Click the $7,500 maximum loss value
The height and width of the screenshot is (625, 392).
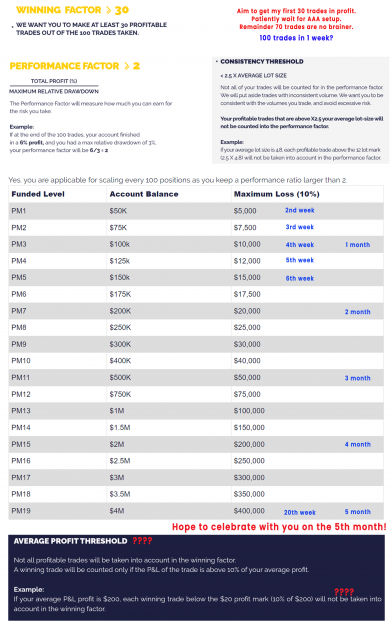[245, 228]
